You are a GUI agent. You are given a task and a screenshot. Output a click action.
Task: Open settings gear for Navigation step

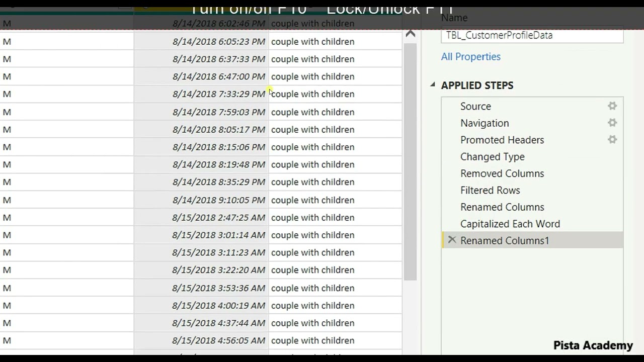612,123
